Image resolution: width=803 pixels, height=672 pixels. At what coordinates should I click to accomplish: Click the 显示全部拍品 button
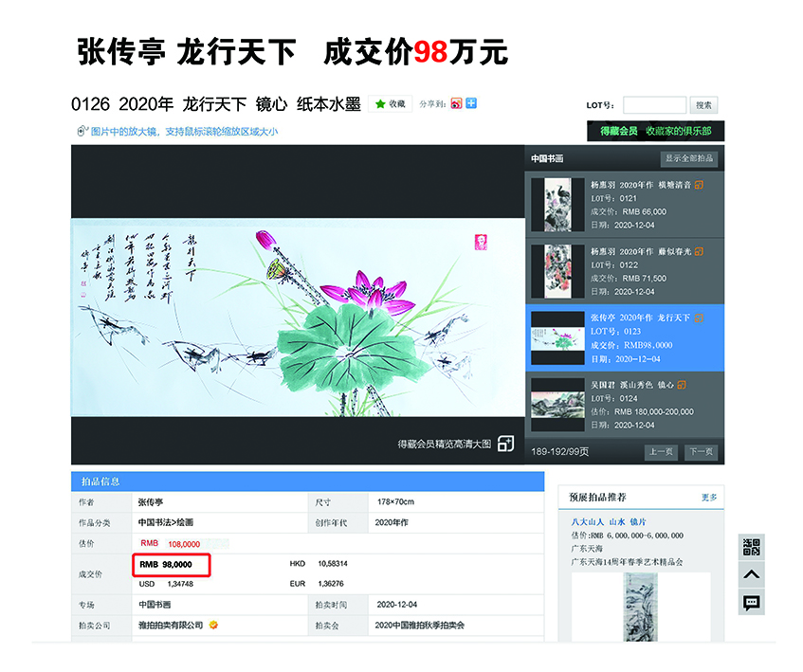coord(688,159)
